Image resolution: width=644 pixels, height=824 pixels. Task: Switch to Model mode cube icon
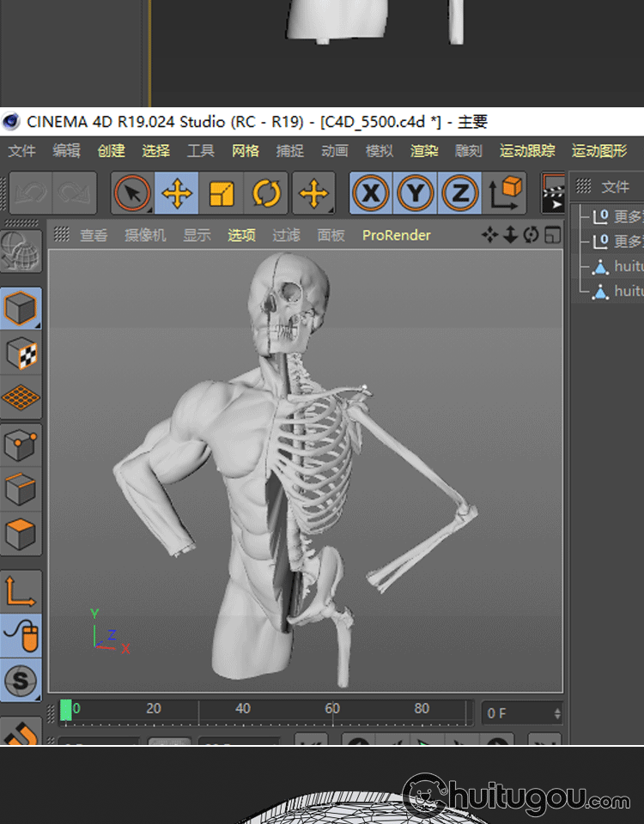click(x=21, y=308)
